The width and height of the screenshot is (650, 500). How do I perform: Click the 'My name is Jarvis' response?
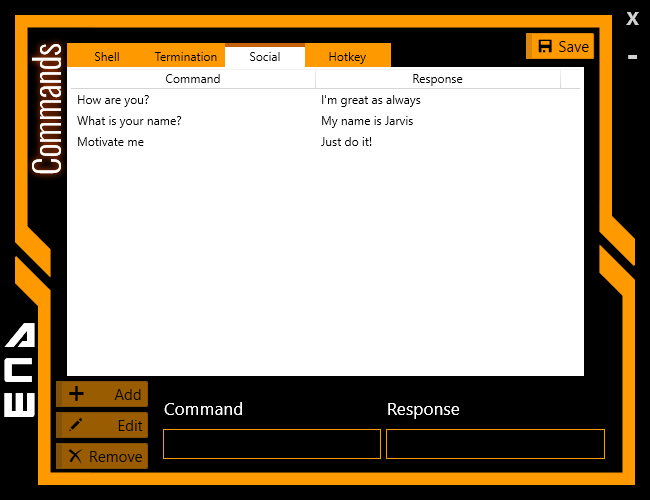coord(367,121)
